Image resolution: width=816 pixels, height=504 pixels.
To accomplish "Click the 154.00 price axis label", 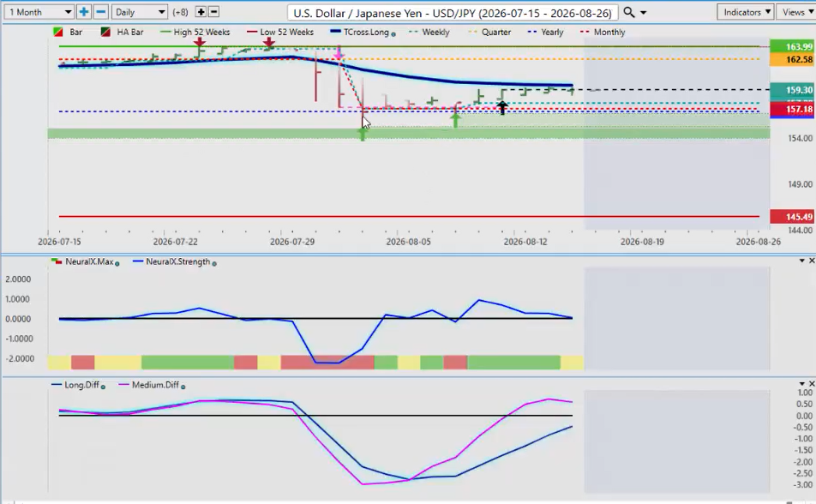I will [x=800, y=139].
